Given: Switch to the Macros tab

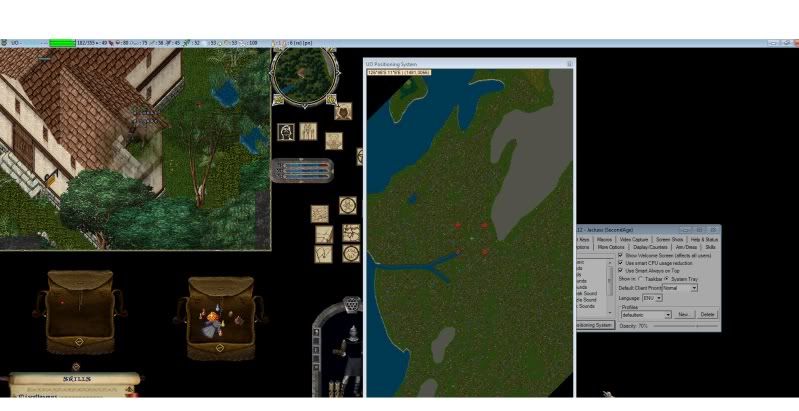Looking at the screenshot, I should [x=604, y=239].
